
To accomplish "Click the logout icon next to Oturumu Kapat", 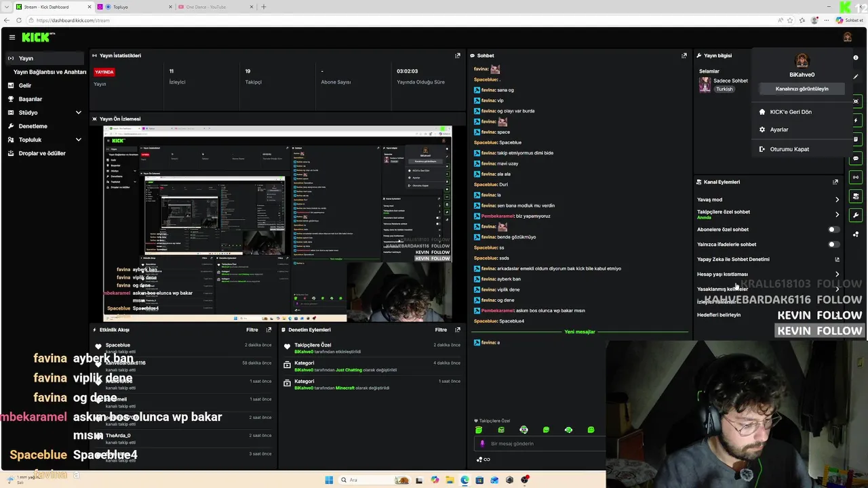I will (x=762, y=149).
